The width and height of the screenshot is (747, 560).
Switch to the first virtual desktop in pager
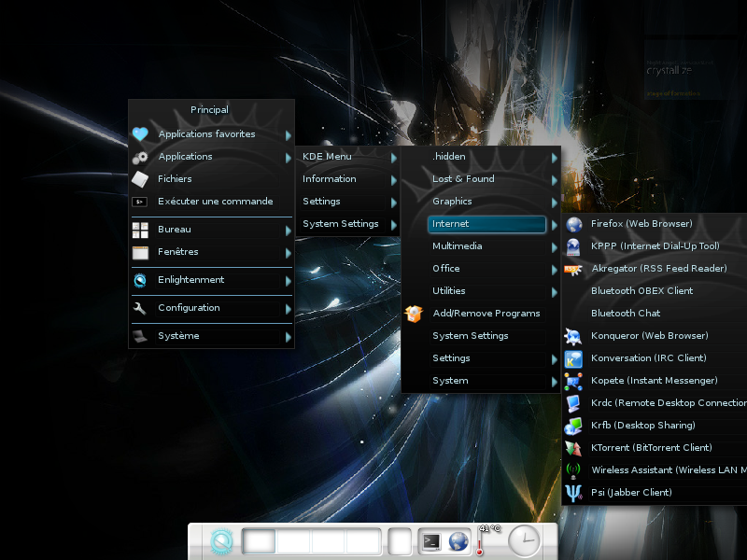pos(260,541)
